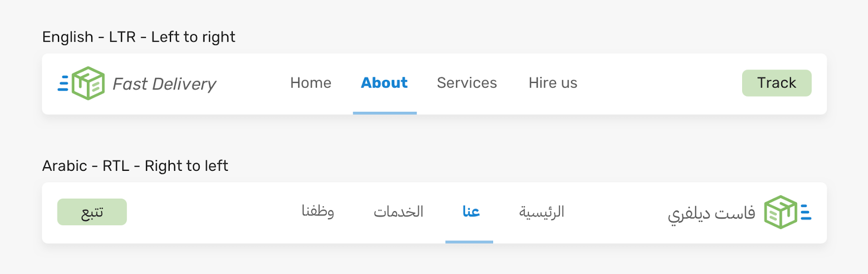Click the blue speed lines beside the Arabic logo
This screenshot has width=868, height=274.
pyautogui.click(x=806, y=212)
